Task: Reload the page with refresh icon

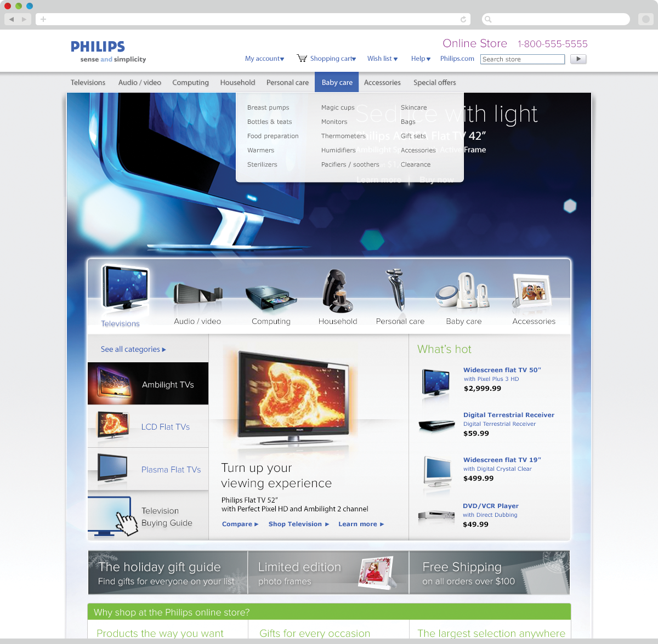Action: pyautogui.click(x=463, y=19)
